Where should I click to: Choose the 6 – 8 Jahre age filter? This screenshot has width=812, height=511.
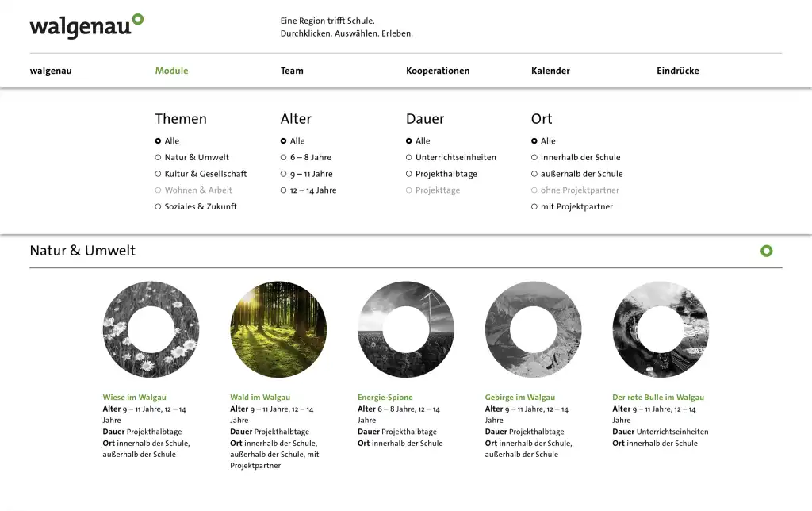[310, 157]
